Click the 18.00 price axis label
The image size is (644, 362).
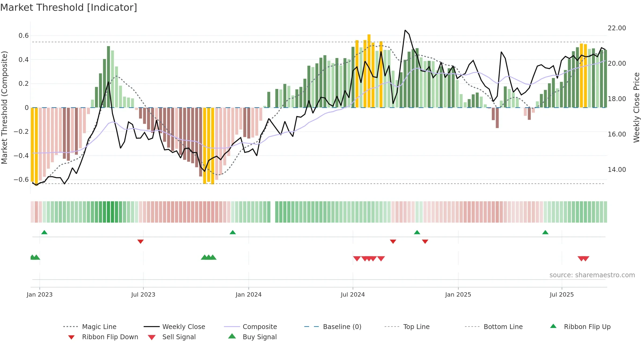tap(617, 99)
